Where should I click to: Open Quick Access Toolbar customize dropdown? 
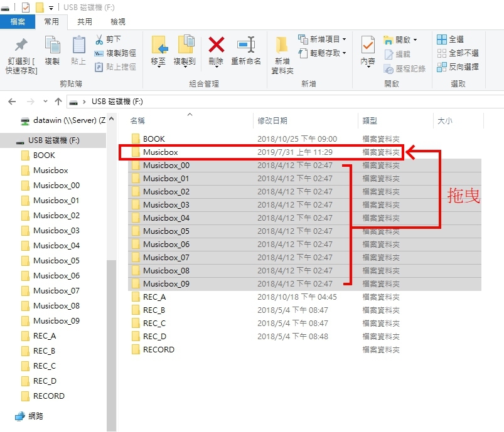click(51, 8)
